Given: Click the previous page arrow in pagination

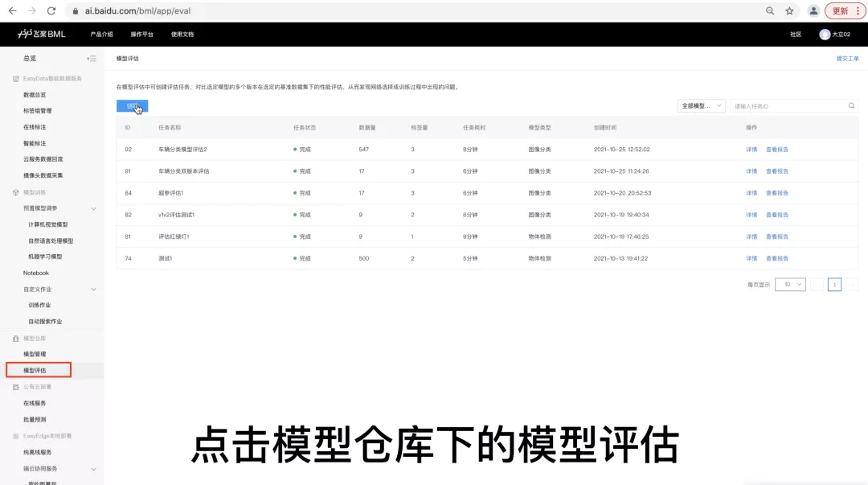Looking at the screenshot, I should pyautogui.click(x=817, y=285).
